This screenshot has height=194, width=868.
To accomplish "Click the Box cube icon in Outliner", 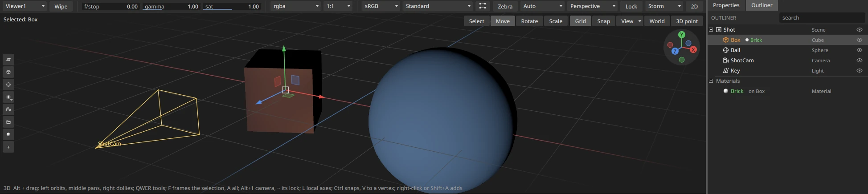I will [726, 40].
